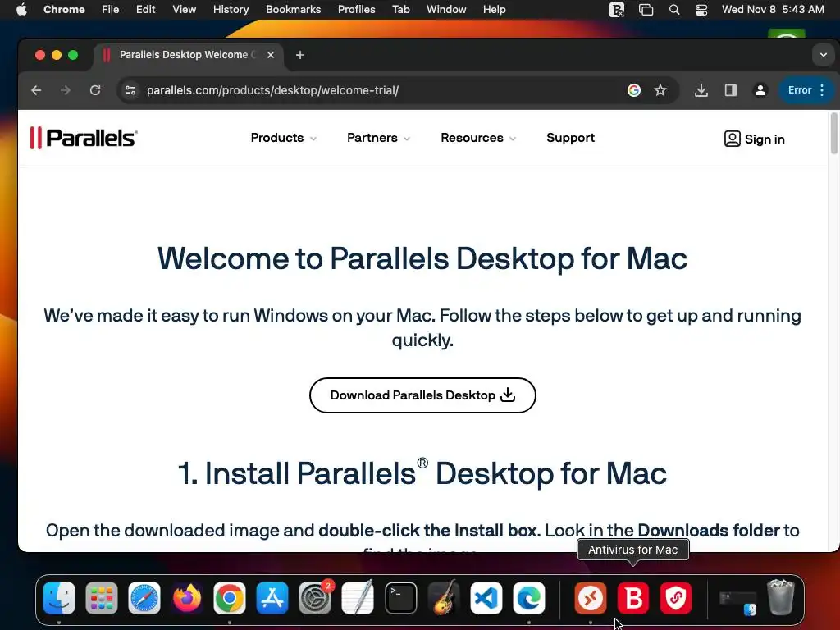This screenshot has width=840, height=630.
Task: Open Launchpad from the dock
Action: [101, 598]
